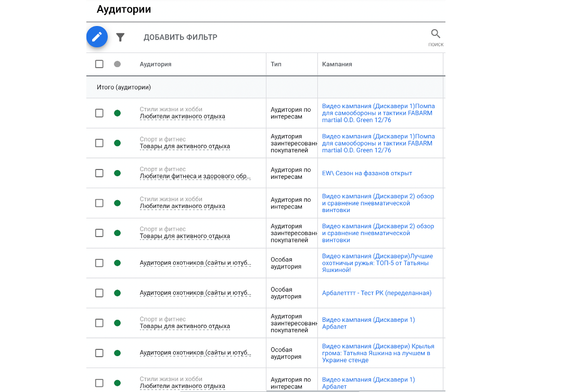This screenshot has width=563, height=392.
Task: Sort by the Тип column header
Action: point(276,64)
